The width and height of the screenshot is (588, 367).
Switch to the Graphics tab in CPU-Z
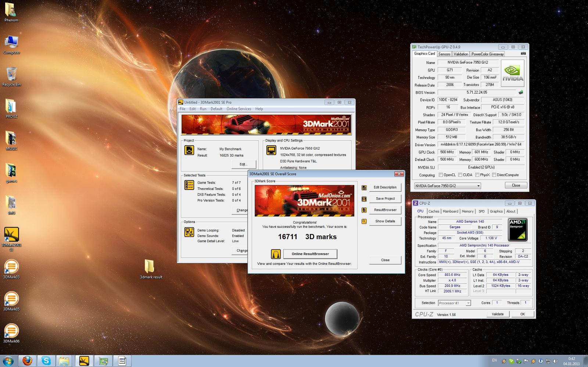(x=496, y=211)
